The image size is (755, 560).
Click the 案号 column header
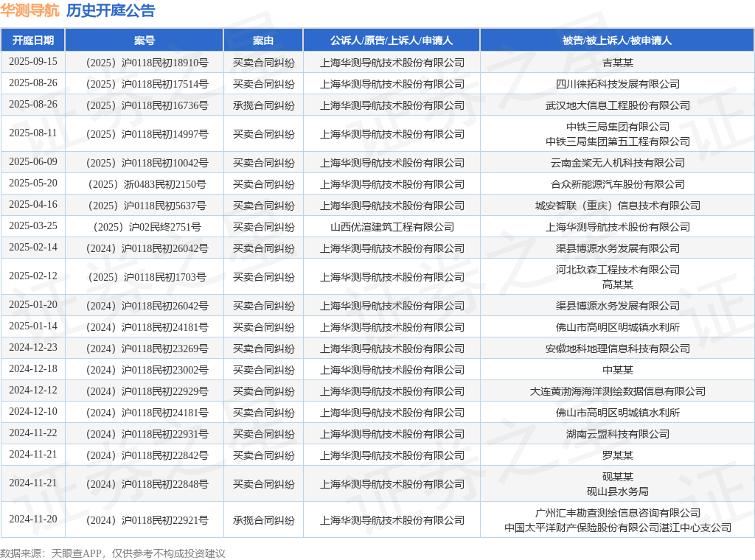coord(145,41)
